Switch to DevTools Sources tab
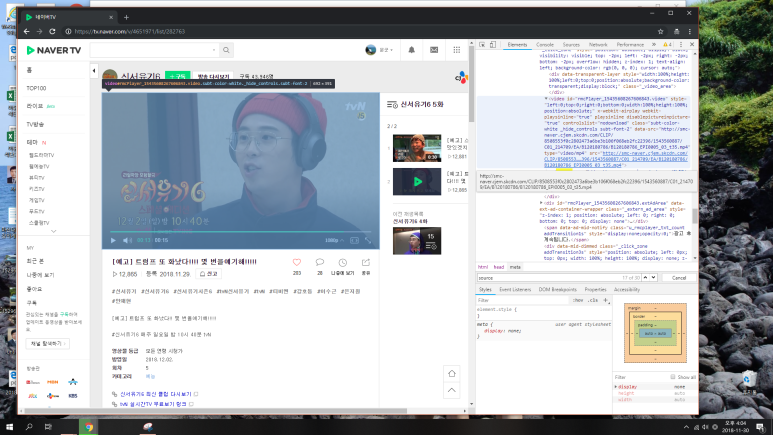The image size is (773, 435). 571,44
